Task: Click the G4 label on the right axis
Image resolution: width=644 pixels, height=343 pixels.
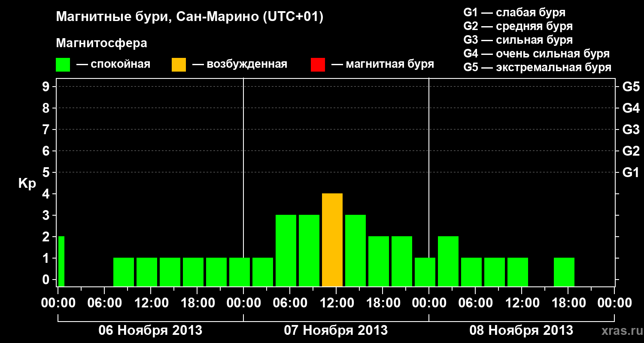Action: (x=631, y=108)
